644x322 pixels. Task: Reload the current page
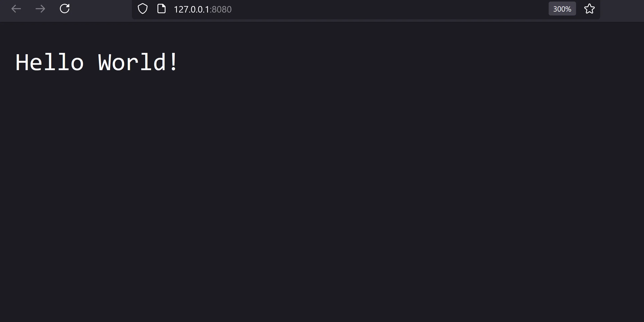coord(65,9)
